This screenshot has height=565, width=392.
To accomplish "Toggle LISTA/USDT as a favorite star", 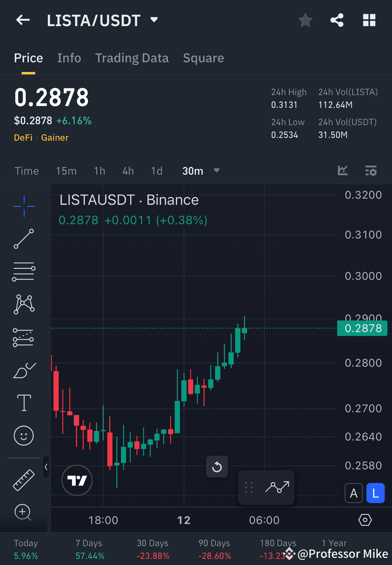I will coord(305,20).
